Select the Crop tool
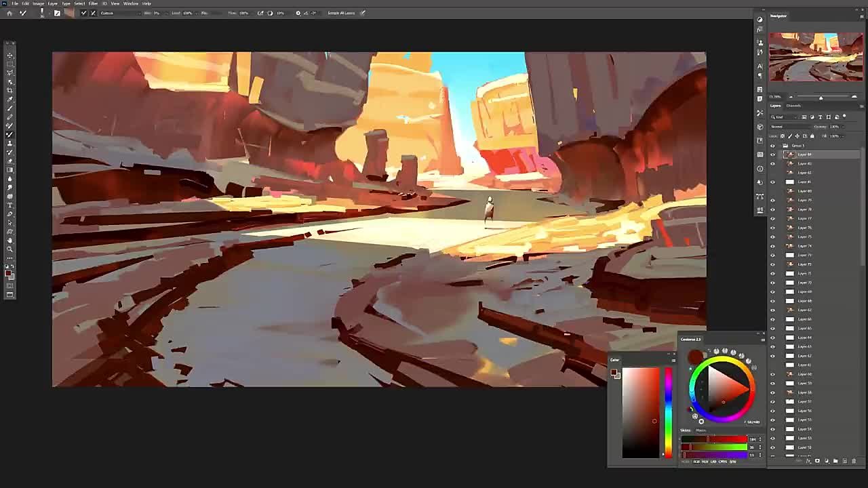The image size is (868, 488). (9, 90)
